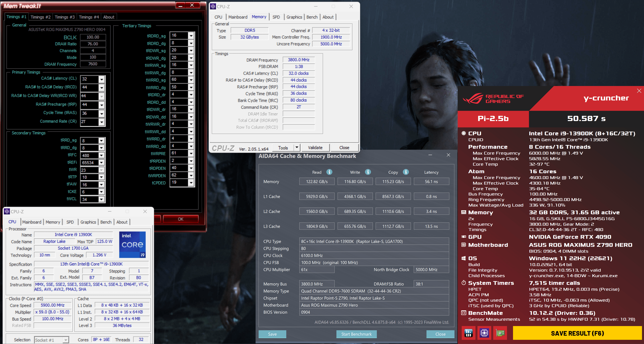644x344 pixels.
Task: Open the tRFC dropdown in Secondary Timings
Action: pyautogui.click(x=101, y=155)
